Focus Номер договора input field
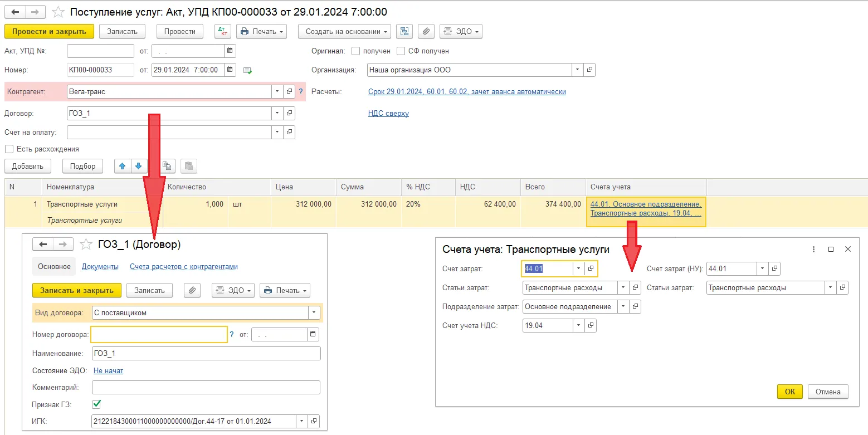Screen dimensions: 868x435 tap(159, 334)
